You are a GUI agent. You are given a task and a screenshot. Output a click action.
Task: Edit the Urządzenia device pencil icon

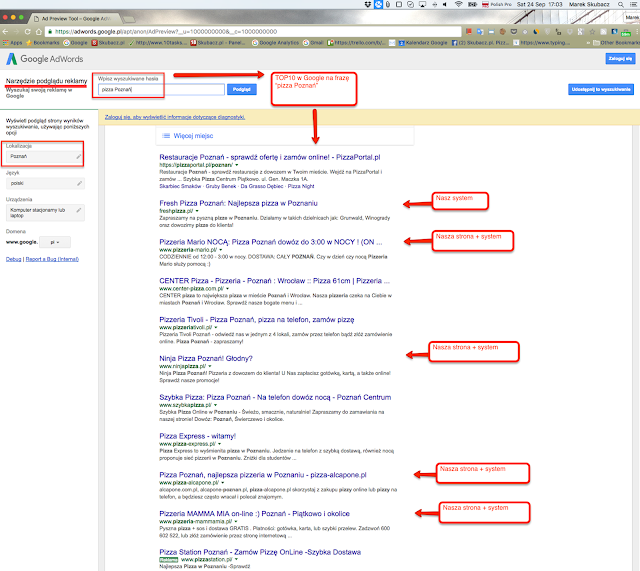(79, 210)
